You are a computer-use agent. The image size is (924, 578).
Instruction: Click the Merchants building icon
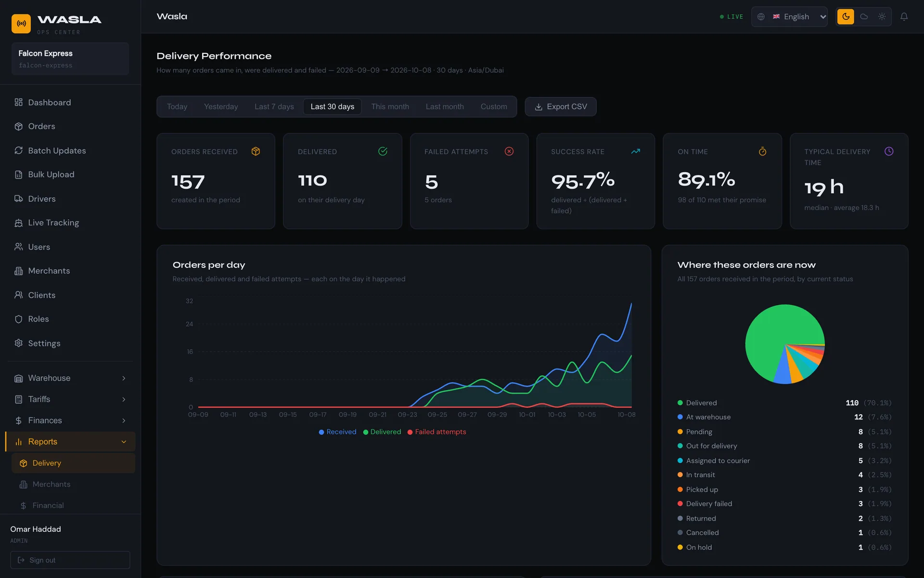point(19,271)
